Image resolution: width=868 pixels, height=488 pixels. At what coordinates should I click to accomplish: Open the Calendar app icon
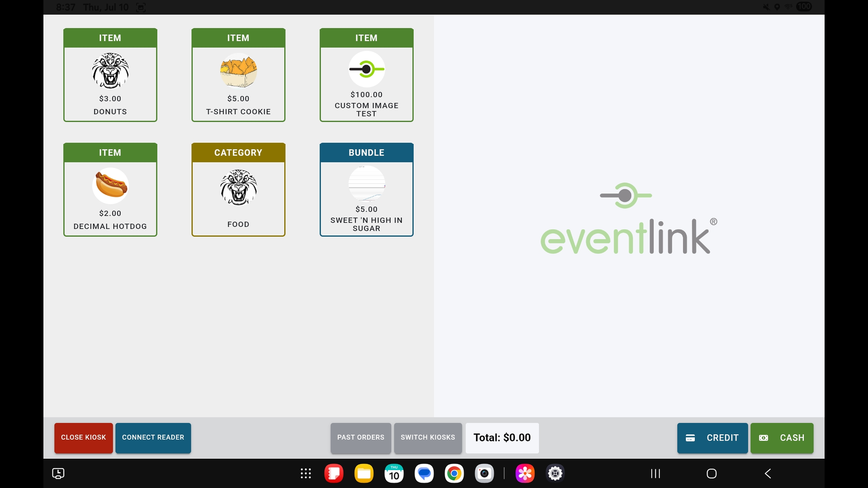pos(394,474)
